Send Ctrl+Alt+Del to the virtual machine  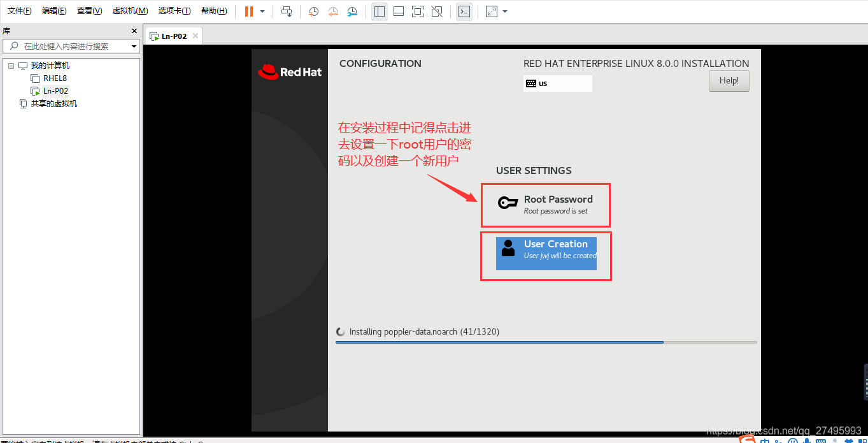click(x=287, y=11)
